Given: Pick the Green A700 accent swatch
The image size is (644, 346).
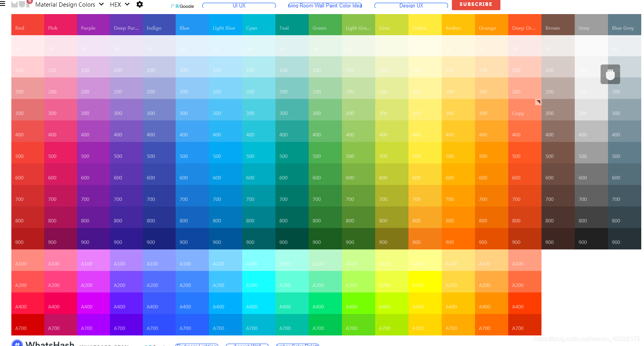Looking at the screenshot, I should pos(325,324).
